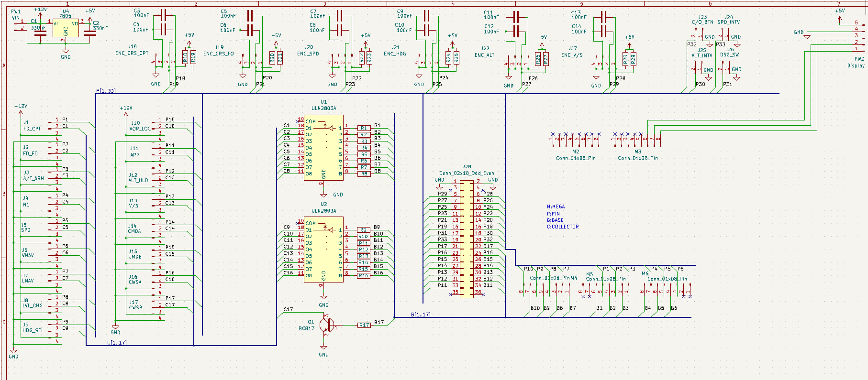Click the J1 FD_CPT connector label
The image size is (868, 380).
(x=32, y=126)
